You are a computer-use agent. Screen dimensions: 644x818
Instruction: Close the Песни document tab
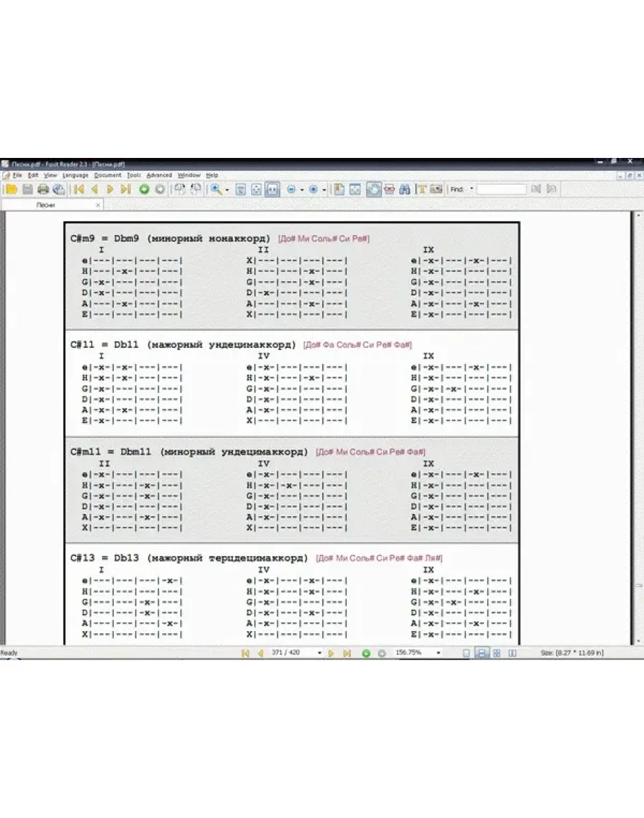click(x=98, y=205)
